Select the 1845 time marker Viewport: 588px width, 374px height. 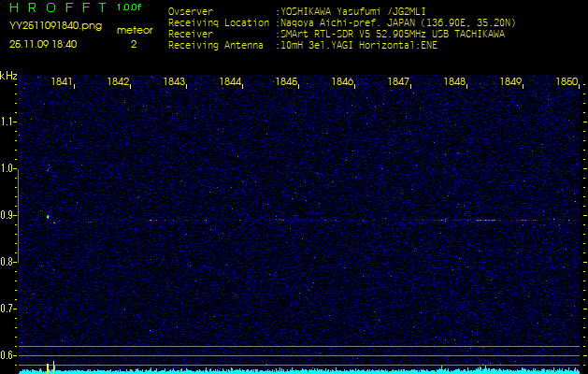click(286, 82)
